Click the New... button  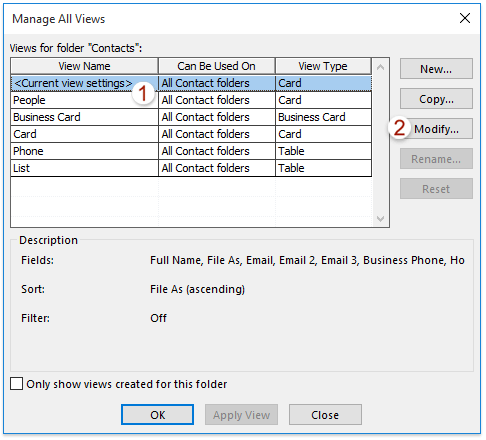tap(436, 69)
